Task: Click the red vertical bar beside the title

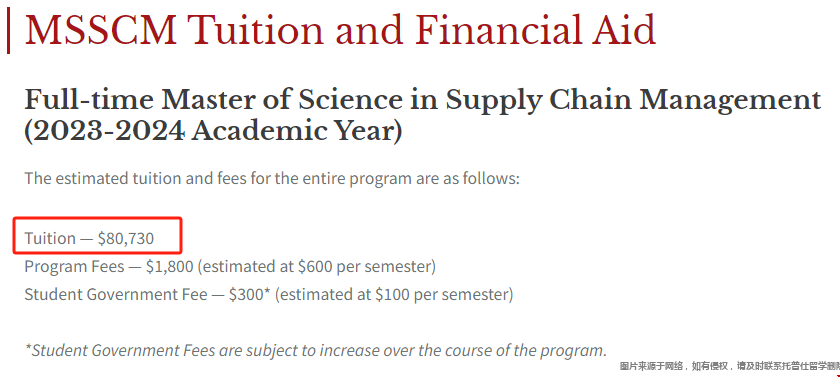Action: pyautogui.click(x=8, y=31)
